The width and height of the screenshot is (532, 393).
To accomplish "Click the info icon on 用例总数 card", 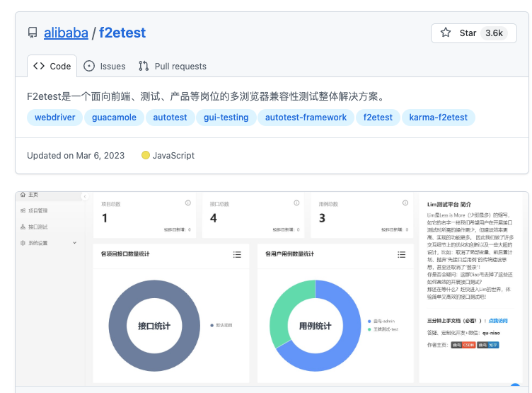I will click(x=405, y=203).
